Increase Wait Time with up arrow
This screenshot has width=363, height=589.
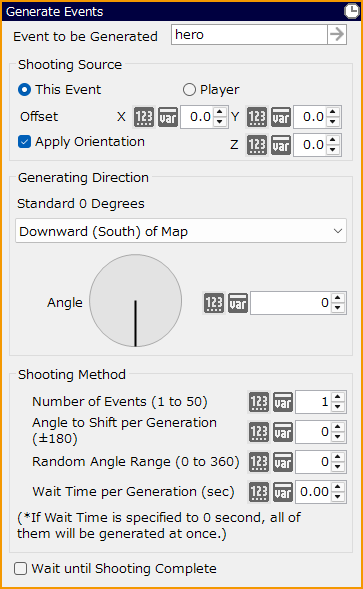click(x=338, y=487)
